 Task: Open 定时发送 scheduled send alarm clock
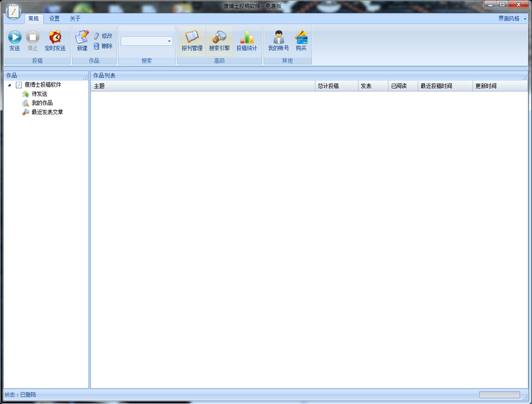55,38
